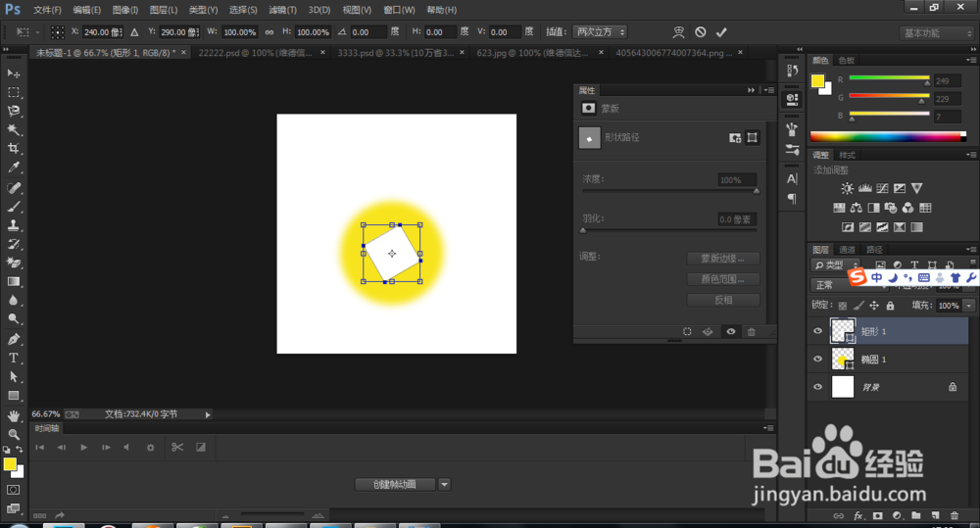The width and height of the screenshot is (980, 528).
Task: Open the 滤镜(T) menu
Action: [282, 10]
